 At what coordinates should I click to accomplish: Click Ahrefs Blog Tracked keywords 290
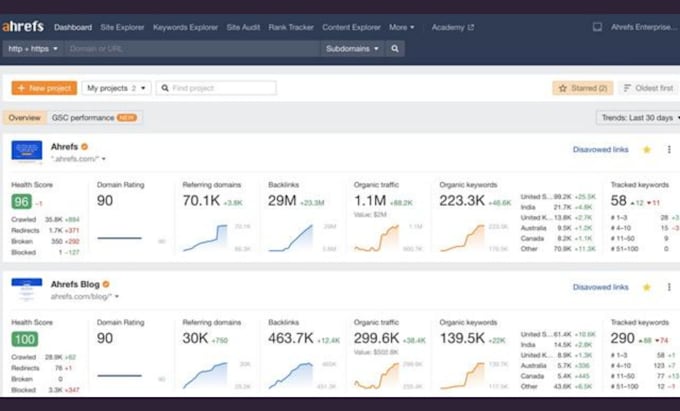[x=622, y=338]
